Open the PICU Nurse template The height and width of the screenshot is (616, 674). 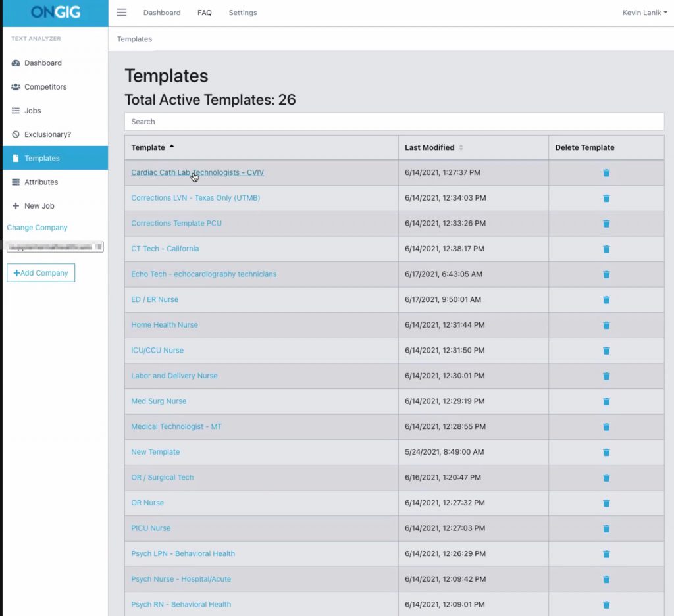coord(151,527)
